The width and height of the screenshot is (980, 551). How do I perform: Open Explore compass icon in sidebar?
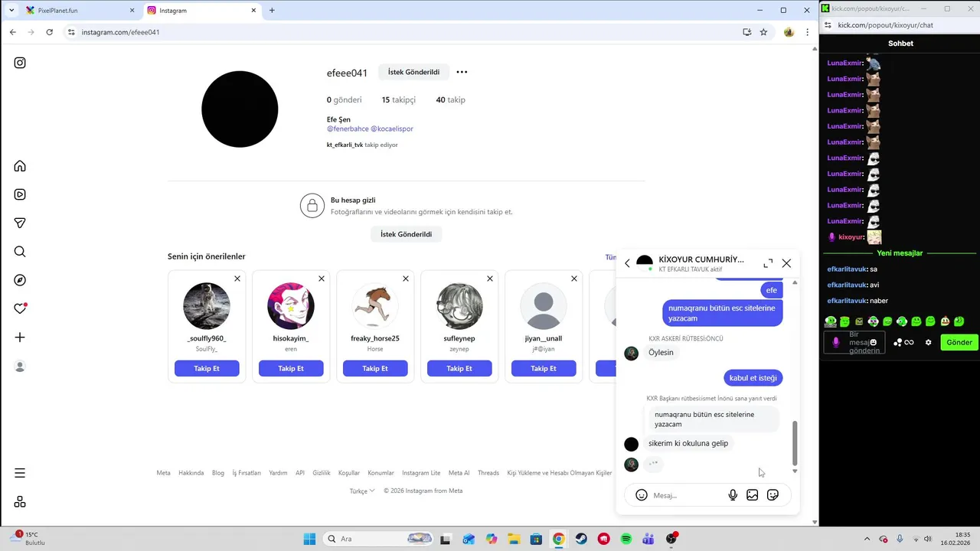[x=20, y=280]
